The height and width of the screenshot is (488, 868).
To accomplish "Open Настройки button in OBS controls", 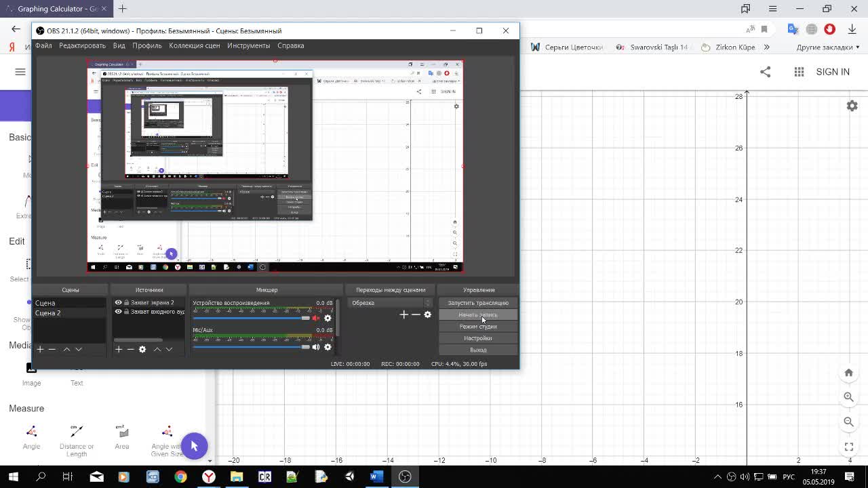I will 478,338.
